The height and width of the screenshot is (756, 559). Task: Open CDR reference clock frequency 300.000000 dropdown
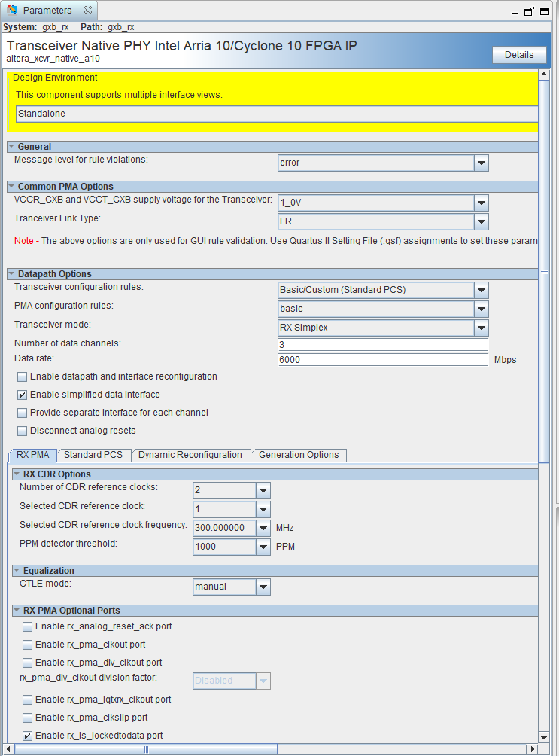263,528
